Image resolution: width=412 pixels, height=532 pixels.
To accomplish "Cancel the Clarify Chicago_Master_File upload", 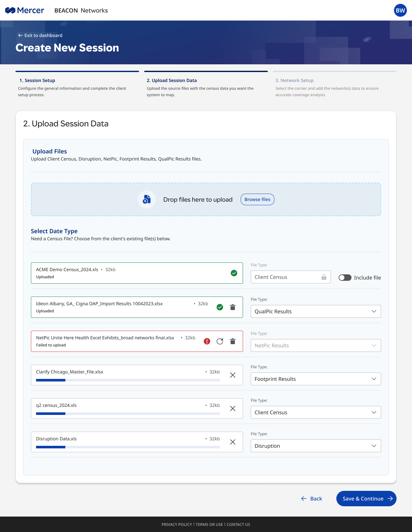I will click(233, 375).
